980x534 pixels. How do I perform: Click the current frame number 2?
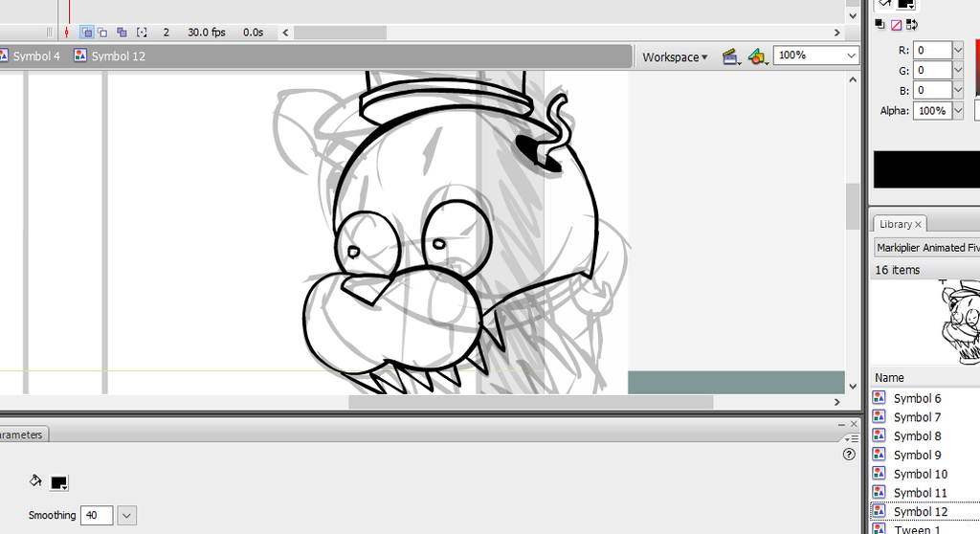pos(167,33)
